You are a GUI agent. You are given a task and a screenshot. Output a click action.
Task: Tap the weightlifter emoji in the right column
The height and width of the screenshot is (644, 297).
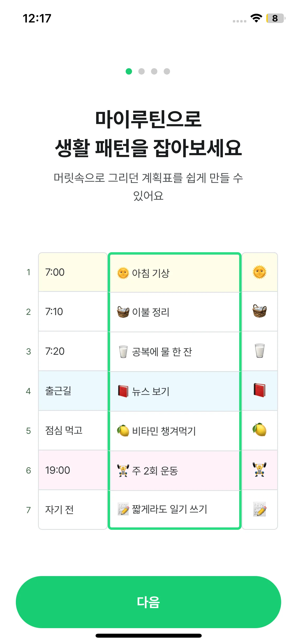pos(260,470)
